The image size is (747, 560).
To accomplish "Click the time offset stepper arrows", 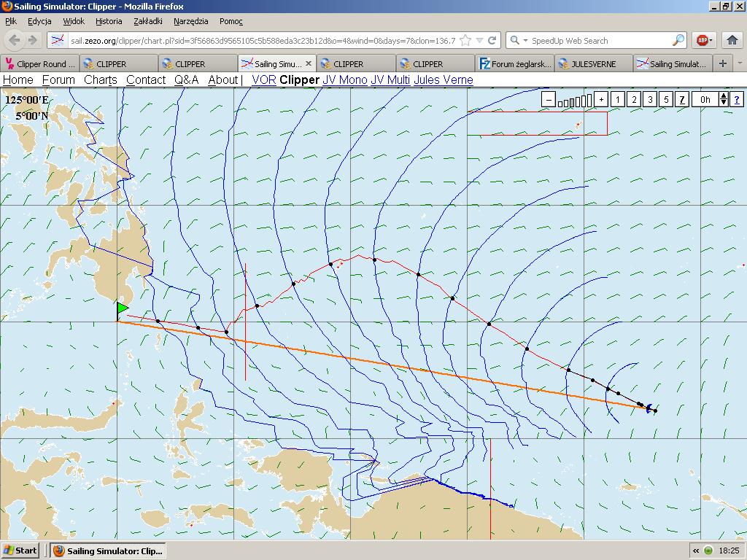I will (x=723, y=100).
